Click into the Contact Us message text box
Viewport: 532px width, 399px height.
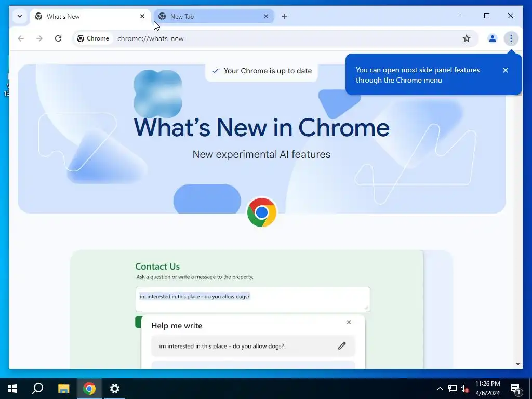click(253, 299)
